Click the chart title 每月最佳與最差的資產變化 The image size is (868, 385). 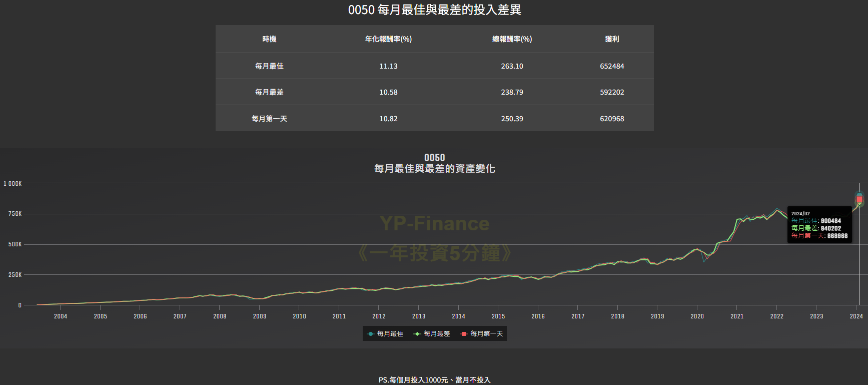[434, 169]
